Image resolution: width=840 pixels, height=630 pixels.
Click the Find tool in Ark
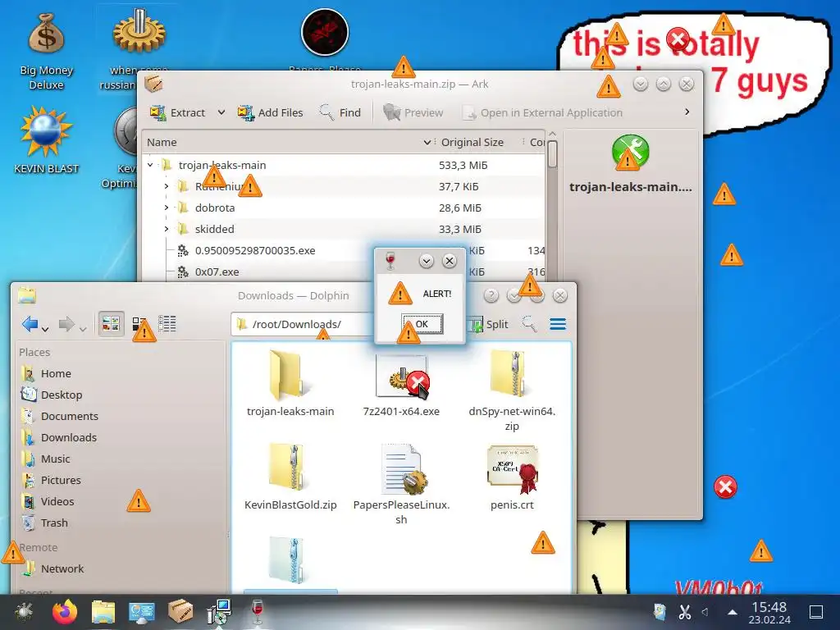pos(340,112)
